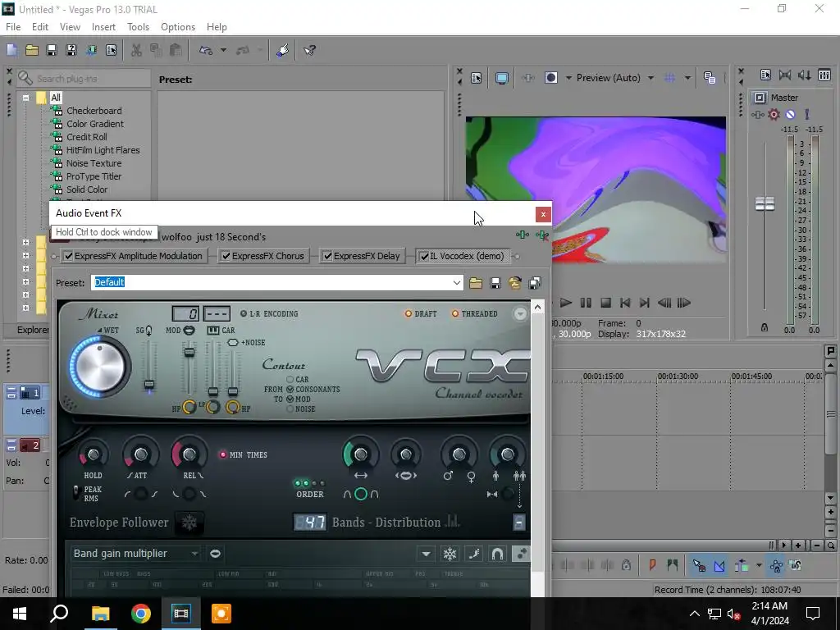
Task: Uncheck ExpressFX Amplitude Modulation plug-in
Action: click(69, 256)
